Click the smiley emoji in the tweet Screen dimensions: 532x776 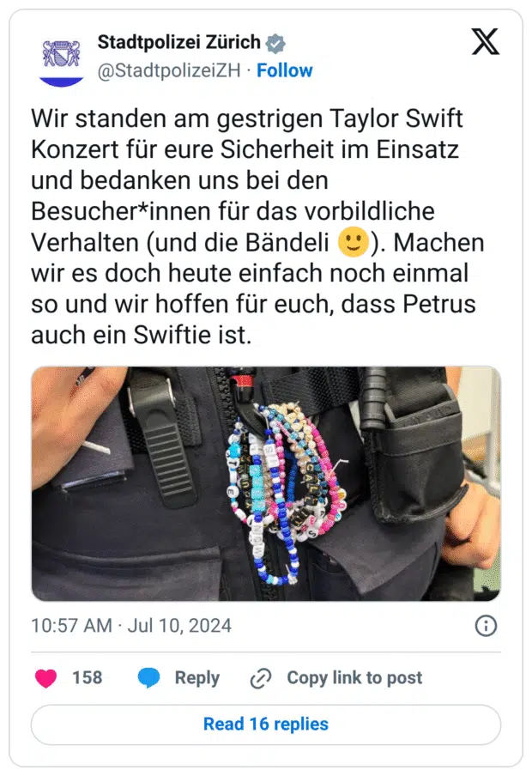pos(353,242)
